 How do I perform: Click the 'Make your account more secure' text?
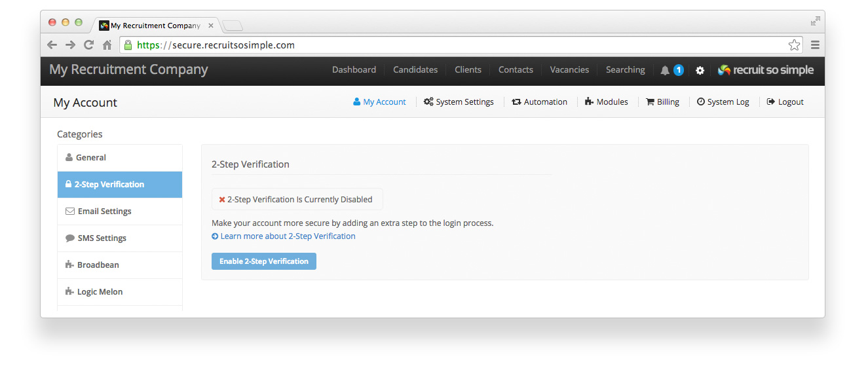(352, 223)
